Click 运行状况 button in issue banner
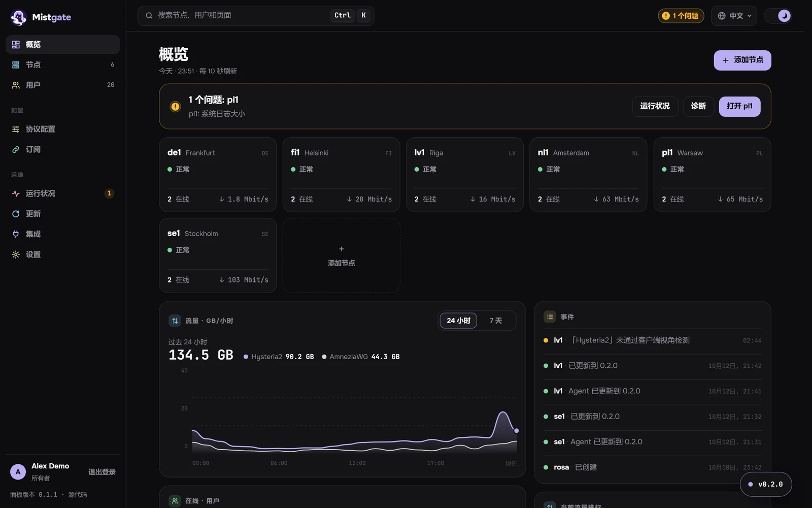Screen dimensions: 812x508 point(655,106)
